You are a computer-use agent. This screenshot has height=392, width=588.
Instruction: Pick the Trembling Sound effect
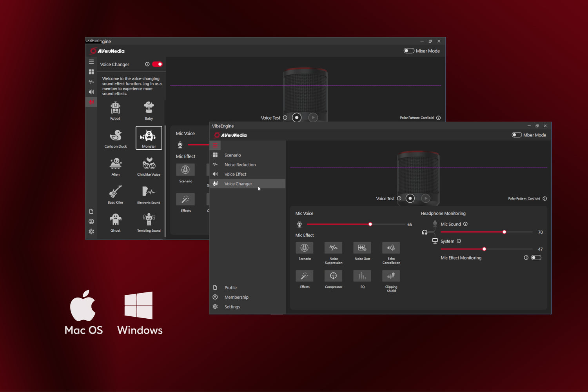click(149, 223)
